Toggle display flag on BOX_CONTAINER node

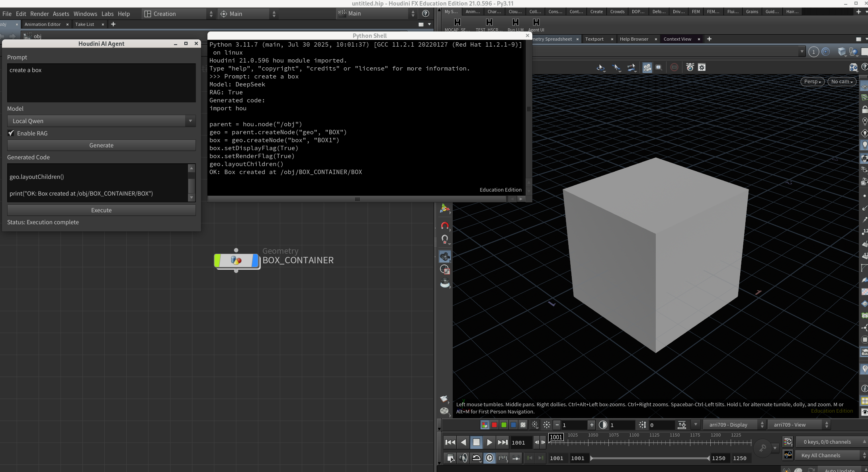click(x=255, y=260)
